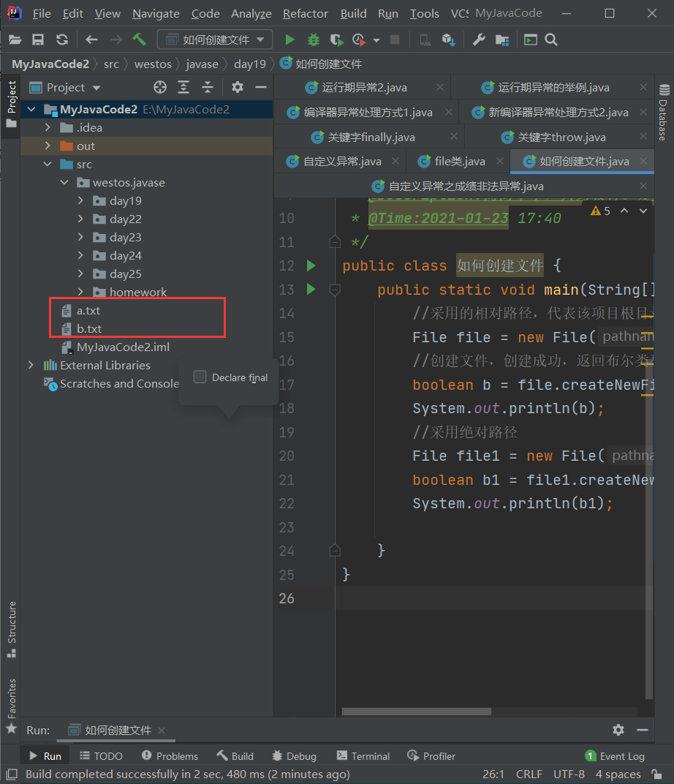Hide the Project panel with minus icon

[261, 88]
